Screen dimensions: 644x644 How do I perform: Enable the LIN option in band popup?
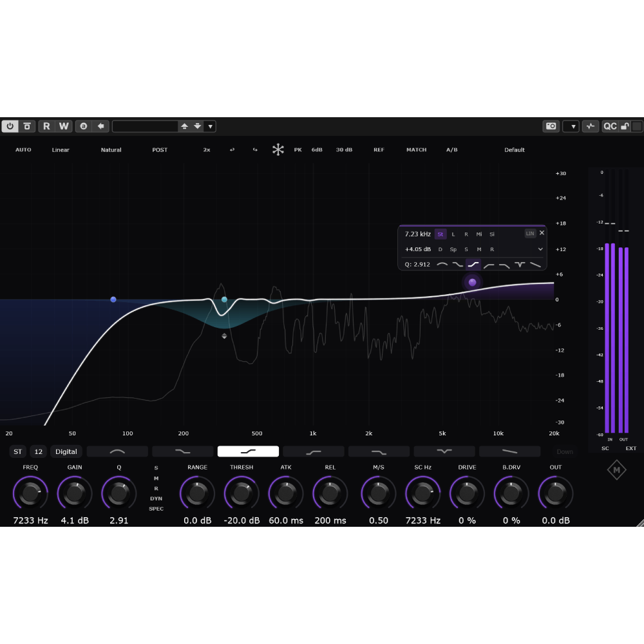pos(530,234)
